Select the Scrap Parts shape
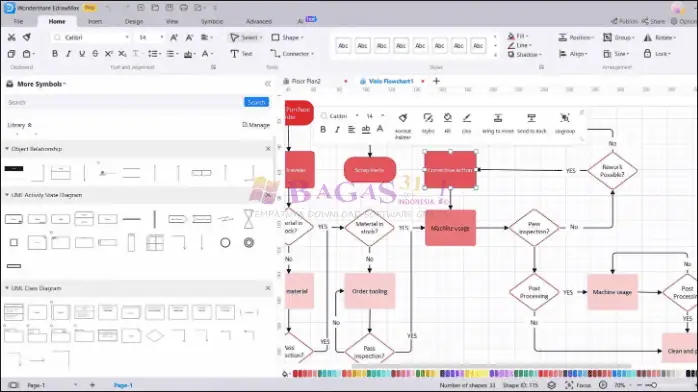698x392 pixels. [x=369, y=170]
